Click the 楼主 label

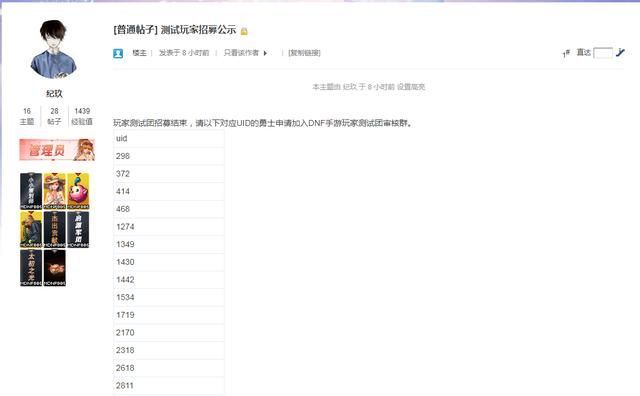point(139,53)
